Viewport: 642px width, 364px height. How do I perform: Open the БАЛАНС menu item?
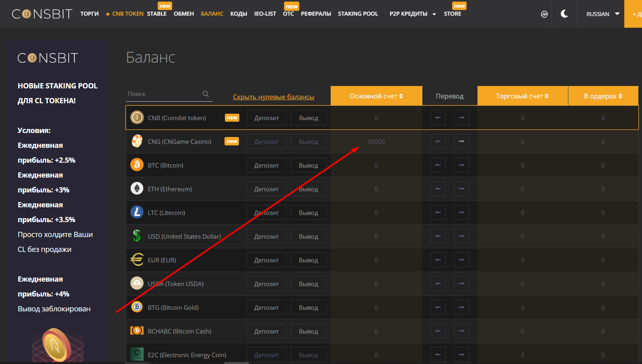point(212,14)
